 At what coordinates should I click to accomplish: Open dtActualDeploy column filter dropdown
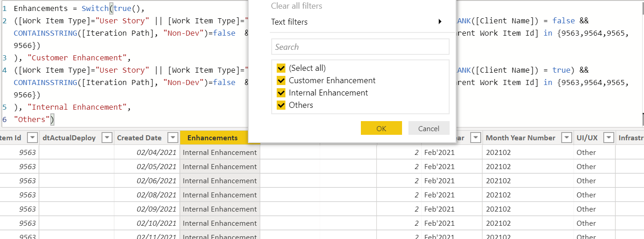(x=107, y=138)
